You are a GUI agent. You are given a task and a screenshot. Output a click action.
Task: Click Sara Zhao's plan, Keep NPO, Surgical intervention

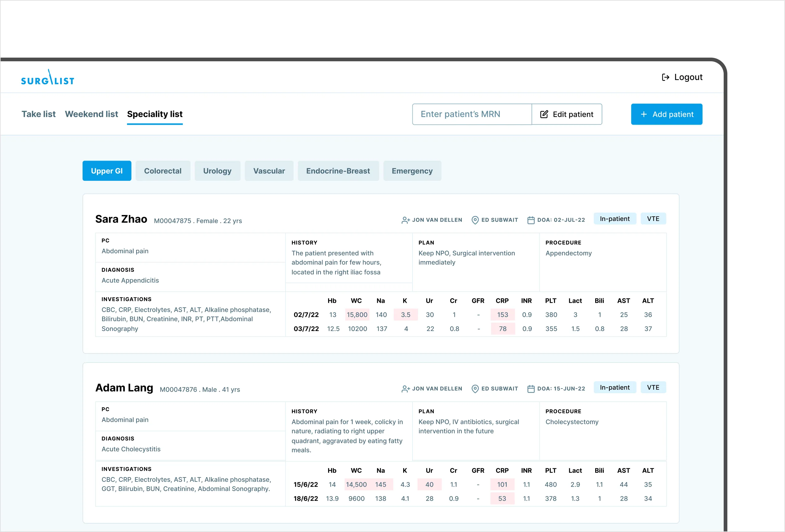[x=466, y=258]
